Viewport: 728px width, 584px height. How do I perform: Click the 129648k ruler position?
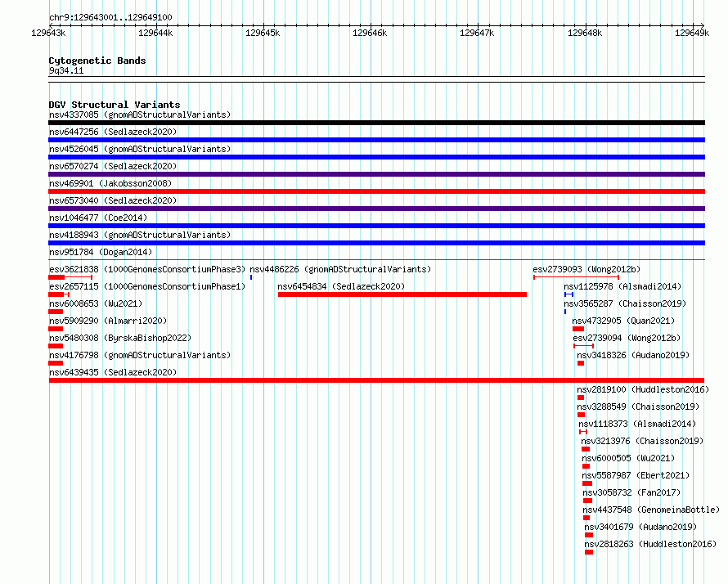click(585, 33)
